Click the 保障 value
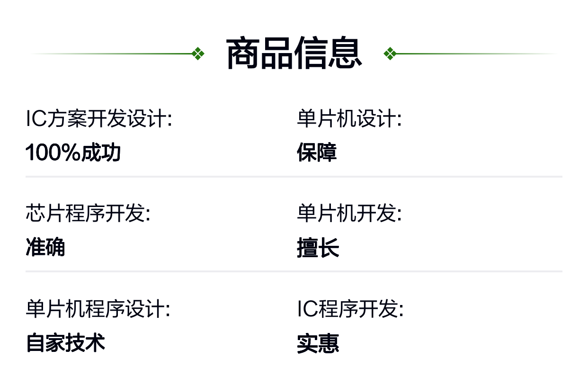This screenshot has width=588, height=386. 317,153
